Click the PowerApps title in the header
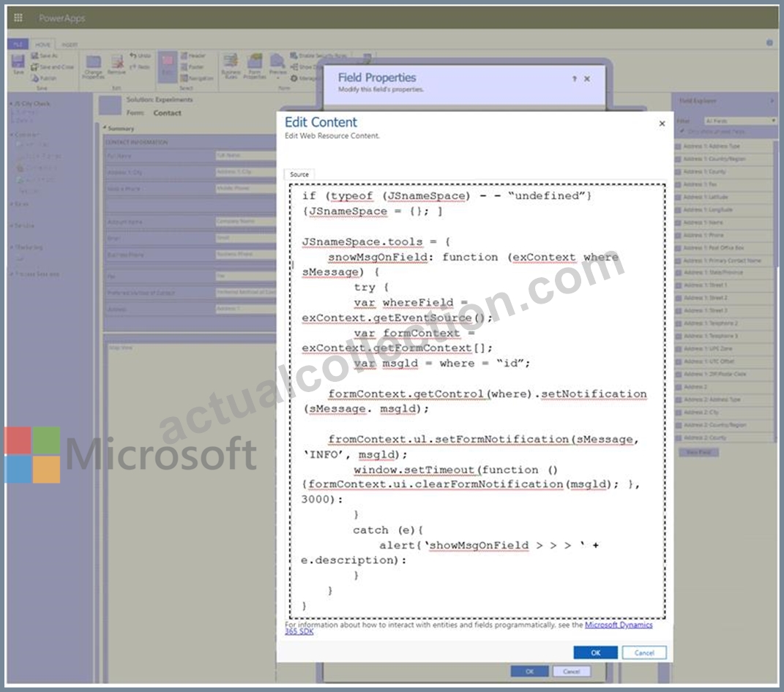The image size is (784, 692). (62, 18)
